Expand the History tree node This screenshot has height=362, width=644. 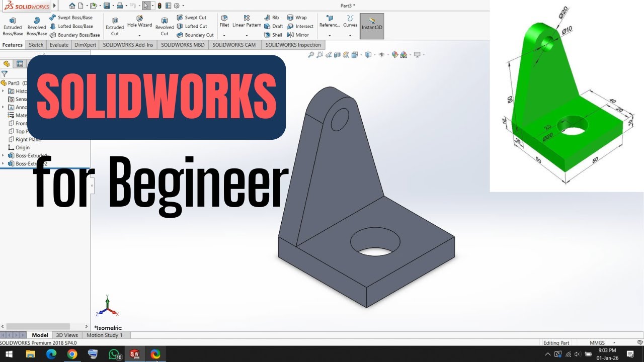(4, 92)
